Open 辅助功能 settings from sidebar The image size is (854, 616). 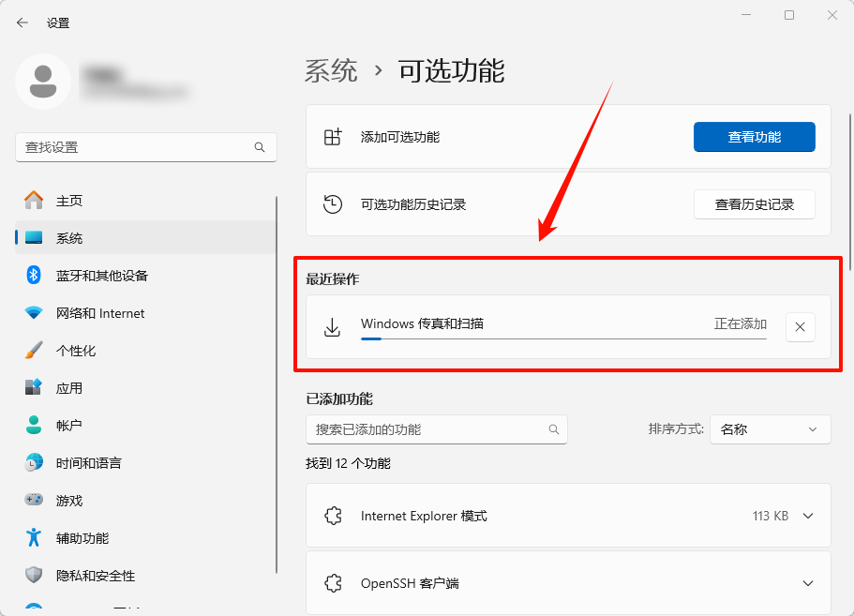(34, 537)
